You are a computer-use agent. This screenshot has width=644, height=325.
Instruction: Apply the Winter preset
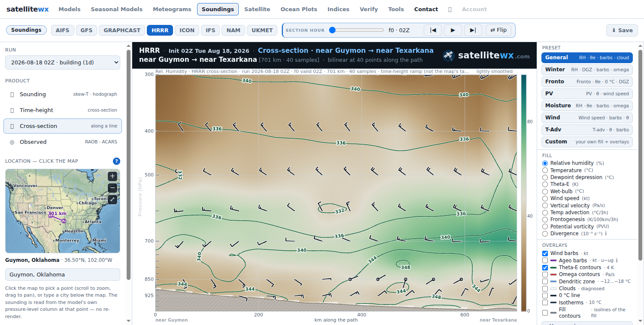pos(587,70)
